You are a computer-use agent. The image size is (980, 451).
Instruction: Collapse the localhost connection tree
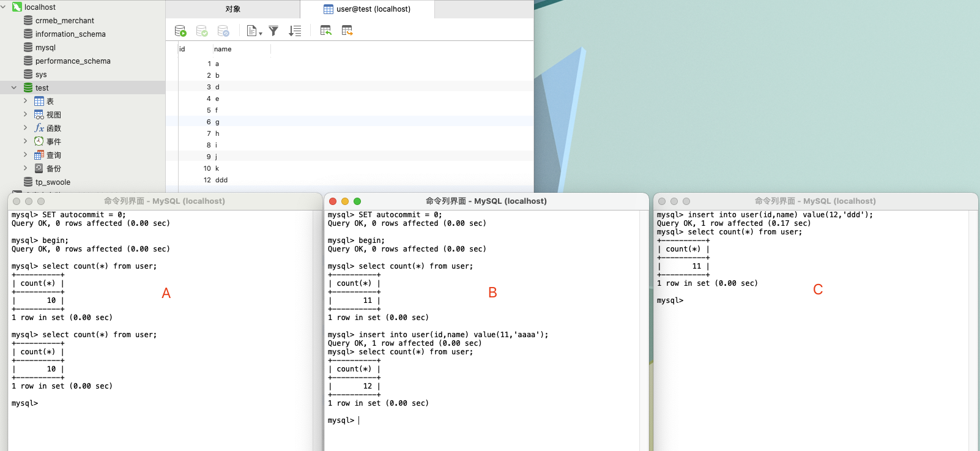(x=4, y=7)
